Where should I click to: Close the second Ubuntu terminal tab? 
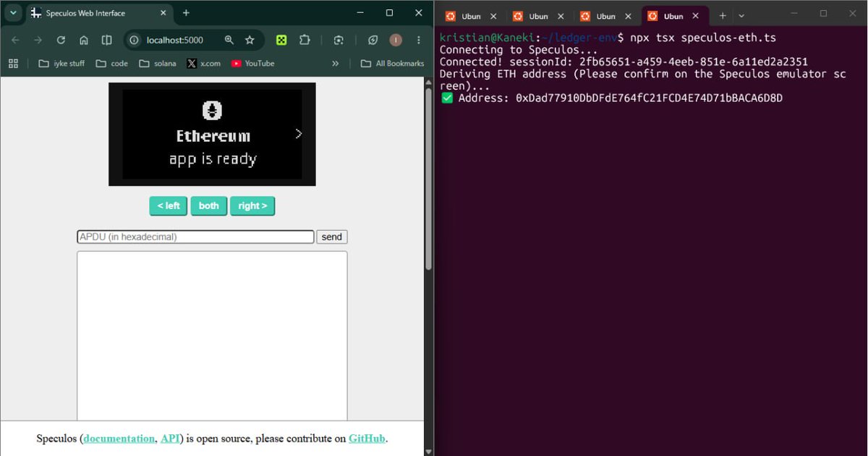pos(561,16)
